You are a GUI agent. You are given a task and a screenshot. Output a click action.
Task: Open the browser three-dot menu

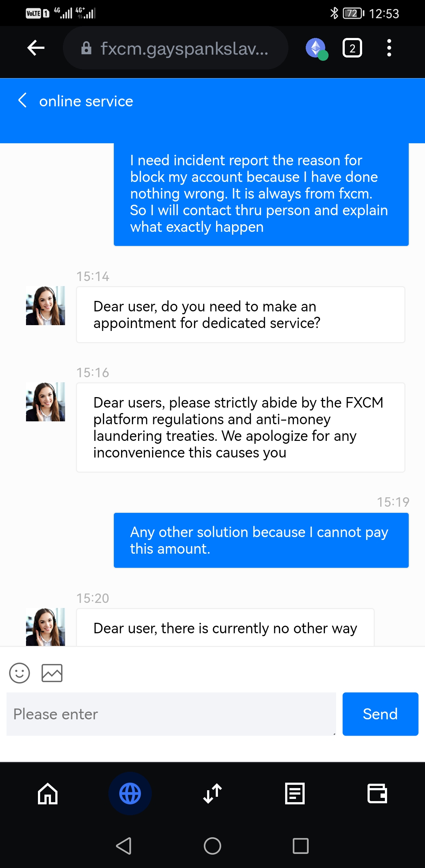[x=389, y=48]
